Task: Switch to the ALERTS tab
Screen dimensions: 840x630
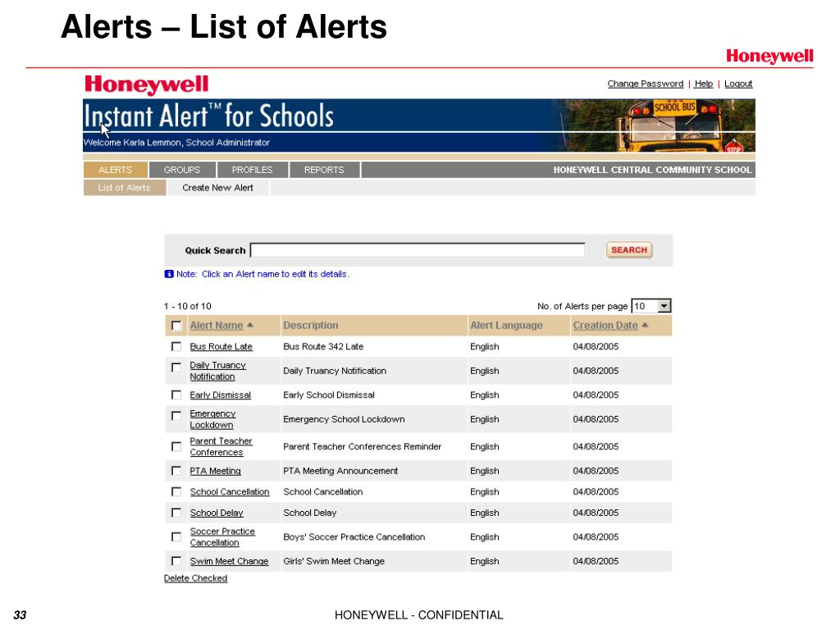Action: point(115,170)
